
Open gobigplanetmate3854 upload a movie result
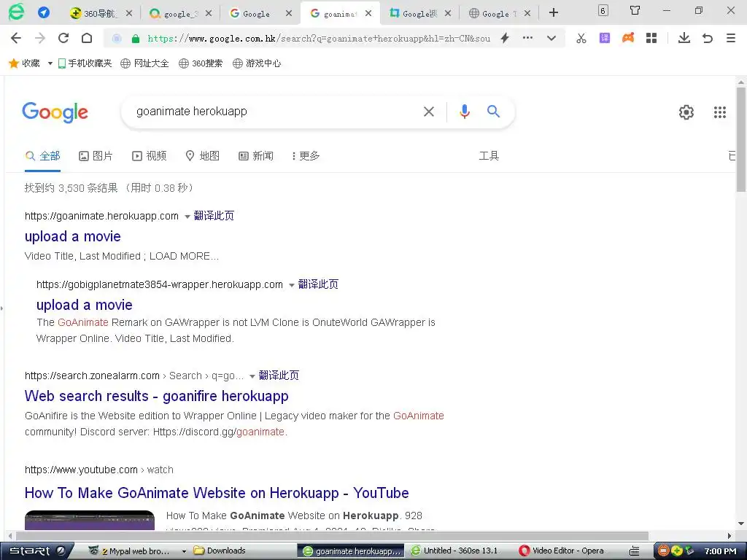tap(85, 305)
